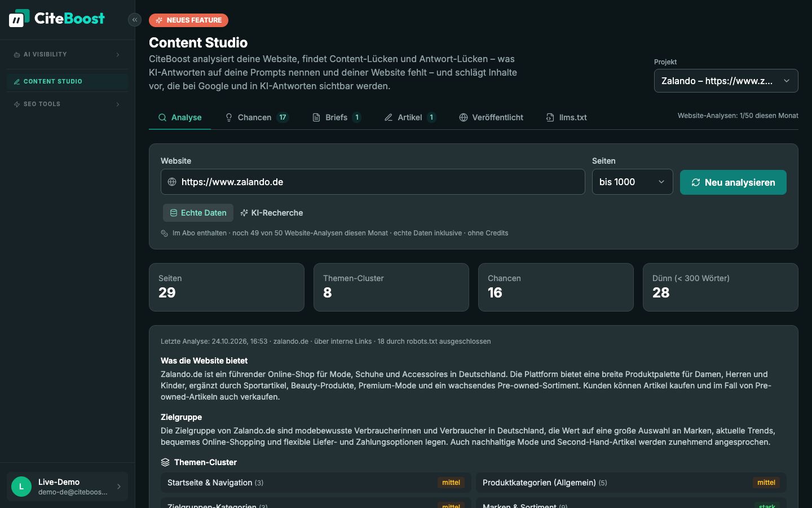The width and height of the screenshot is (812, 508).
Task: Switch to KI-Recherche mode
Action: [271, 213]
